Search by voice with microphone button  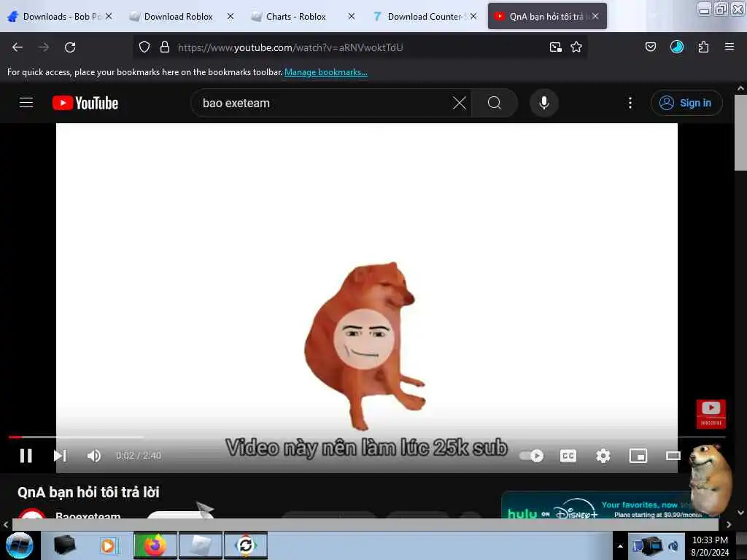pyautogui.click(x=544, y=103)
